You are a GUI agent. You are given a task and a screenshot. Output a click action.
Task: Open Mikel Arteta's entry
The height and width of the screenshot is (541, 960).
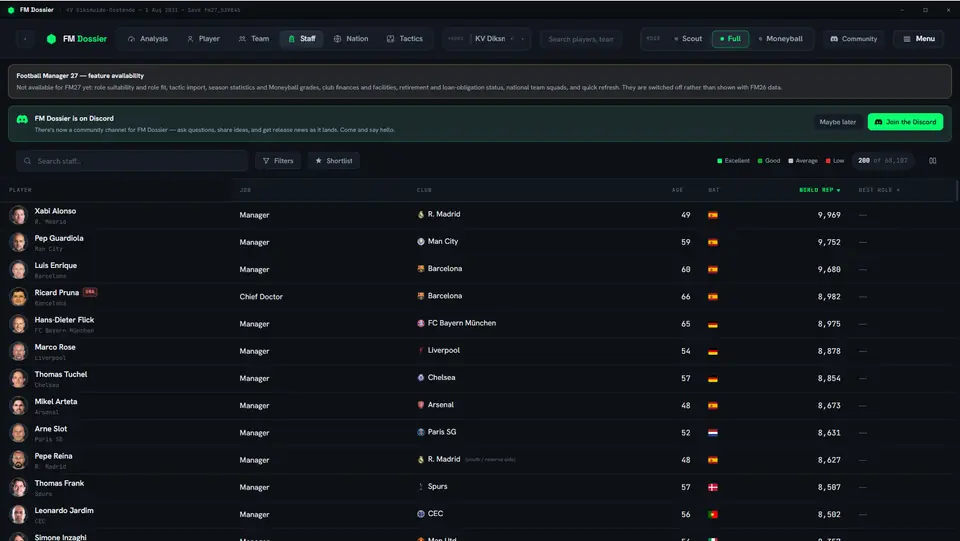478,405
